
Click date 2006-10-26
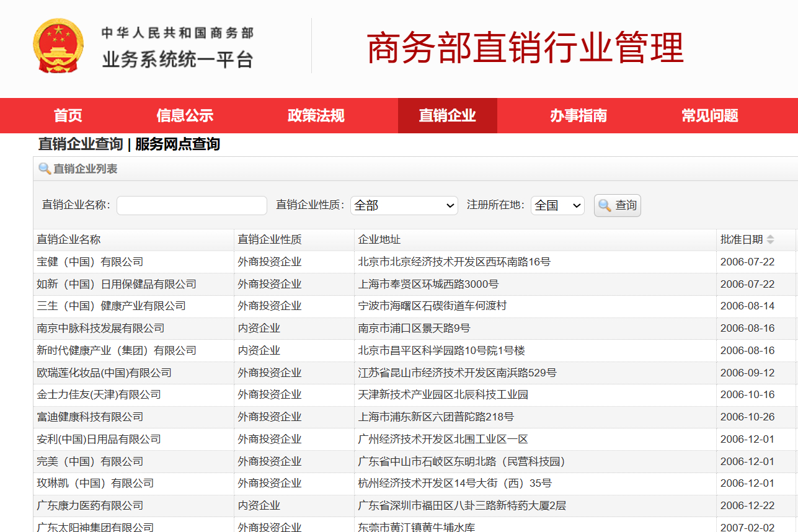pyautogui.click(x=747, y=417)
